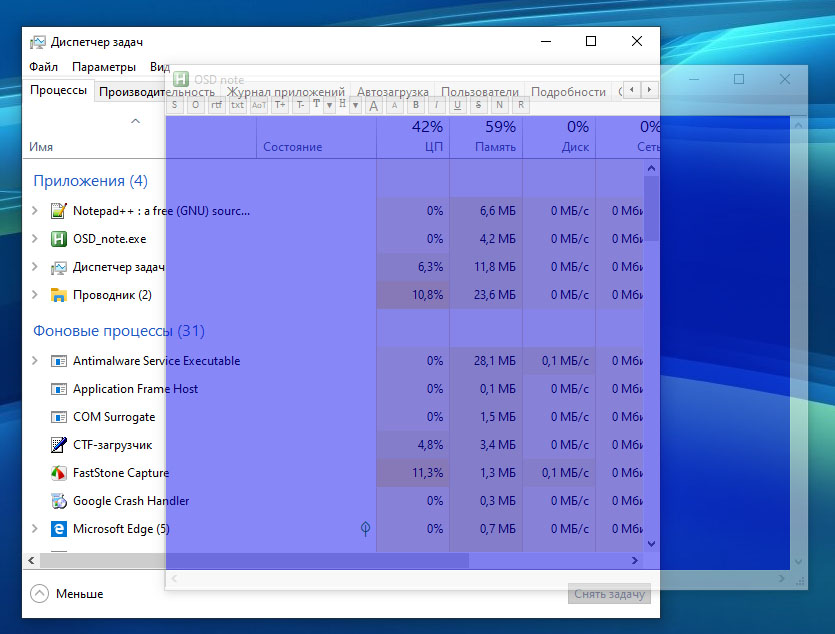Click the FastStone Capture icon
This screenshot has width=835, height=634.
pyautogui.click(x=59, y=473)
